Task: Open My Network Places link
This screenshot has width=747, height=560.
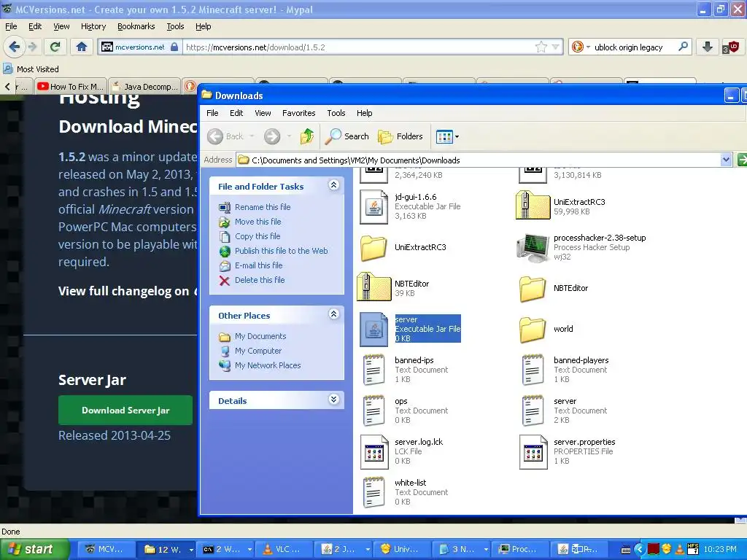Action: [x=267, y=365]
